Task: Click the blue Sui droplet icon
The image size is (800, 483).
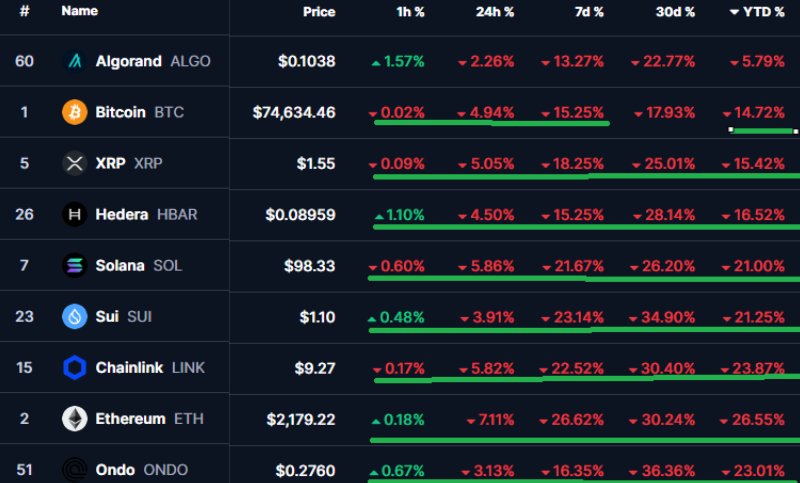Action: pyautogui.click(x=75, y=316)
